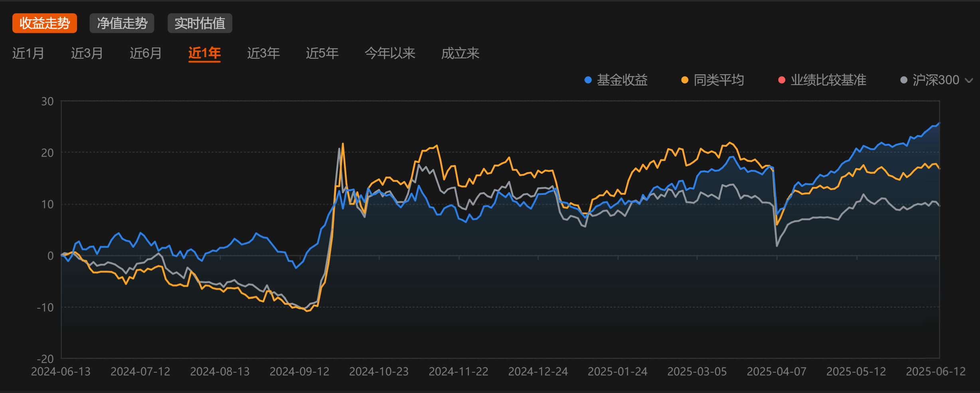Click the x-axis date 2025-05-12
This screenshot has width=980, height=393.
(x=856, y=371)
